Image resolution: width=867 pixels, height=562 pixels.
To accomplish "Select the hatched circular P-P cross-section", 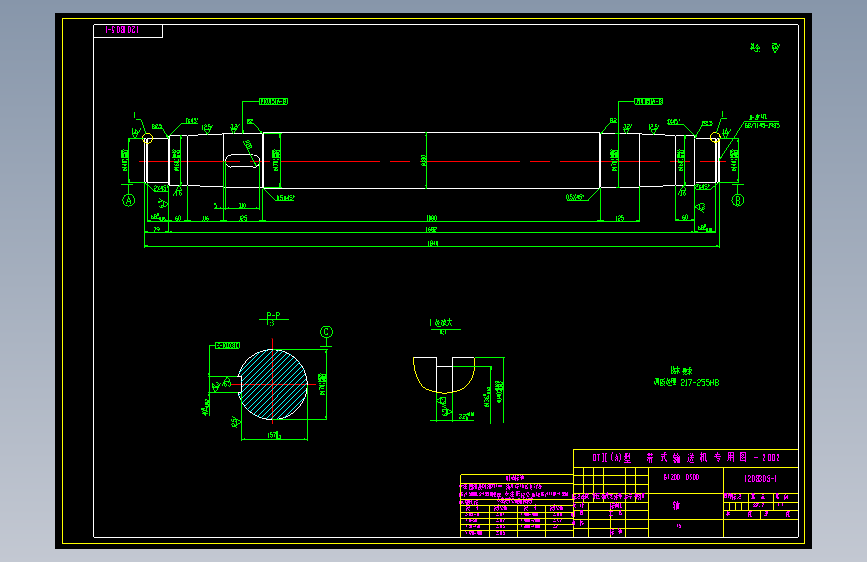I will (273, 384).
